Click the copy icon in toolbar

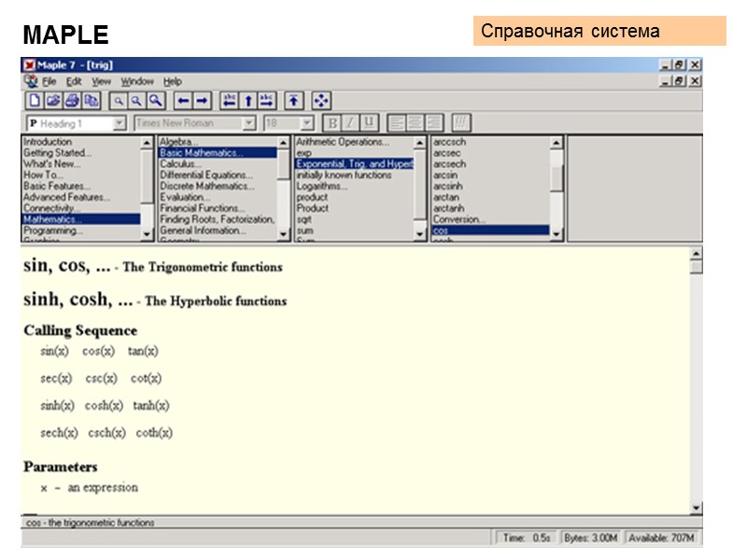pyautogui.click(x=91, y=101)
